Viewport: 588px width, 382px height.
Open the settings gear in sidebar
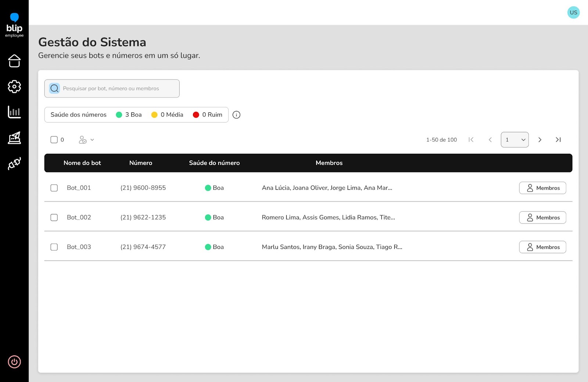click(x=14, y=87)
